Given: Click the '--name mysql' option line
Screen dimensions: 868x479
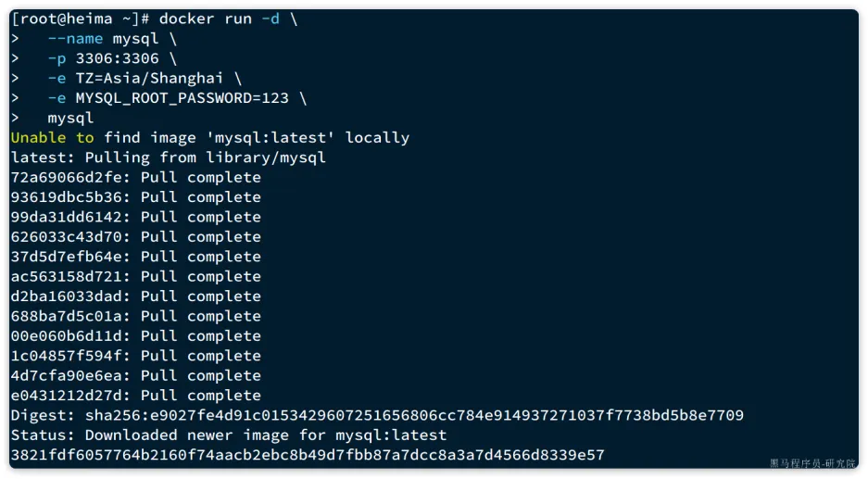Looking at the screenshot, I should 112,39.
